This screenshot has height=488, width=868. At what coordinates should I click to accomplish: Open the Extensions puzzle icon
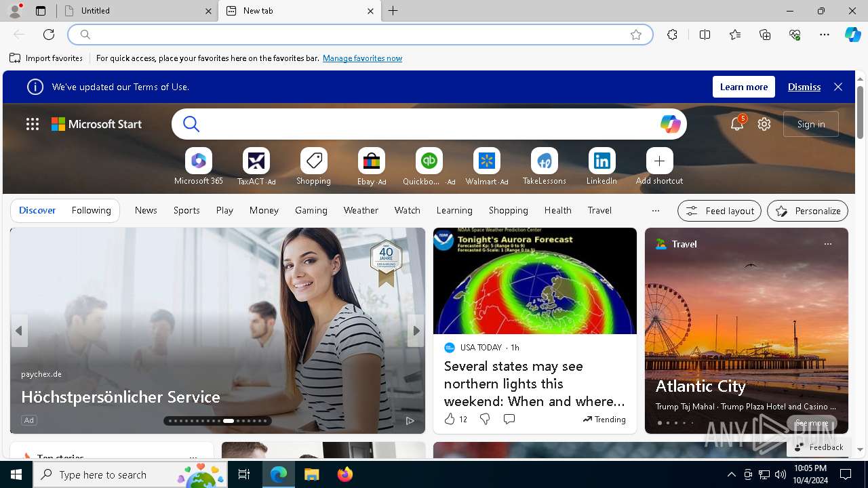[x=672, y=35]
